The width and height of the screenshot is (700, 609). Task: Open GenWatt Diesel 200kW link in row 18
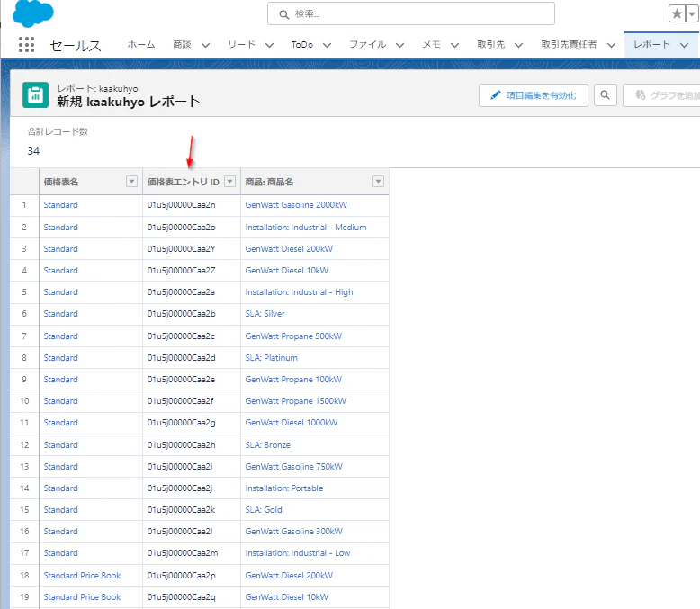(289, 576)
